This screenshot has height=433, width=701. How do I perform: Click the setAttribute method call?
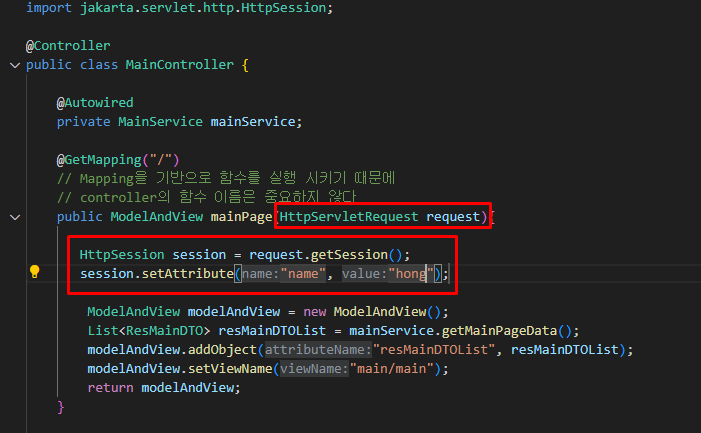187,273
